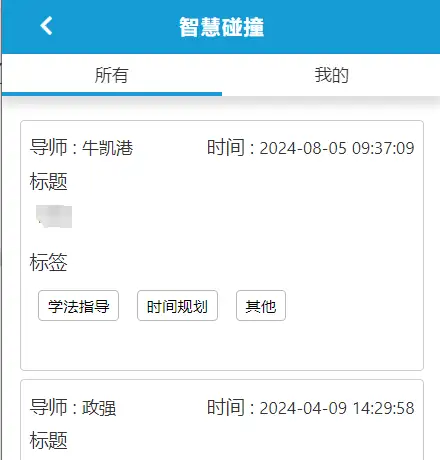Screen dimensions: 440x460
Task: Go back using the header arrow
Action: [46, 26]
